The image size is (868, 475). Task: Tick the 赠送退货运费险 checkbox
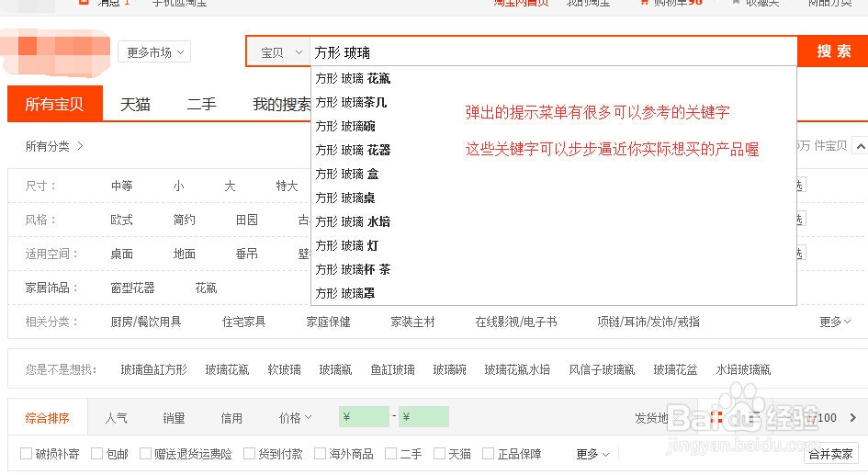coord(145,454)
